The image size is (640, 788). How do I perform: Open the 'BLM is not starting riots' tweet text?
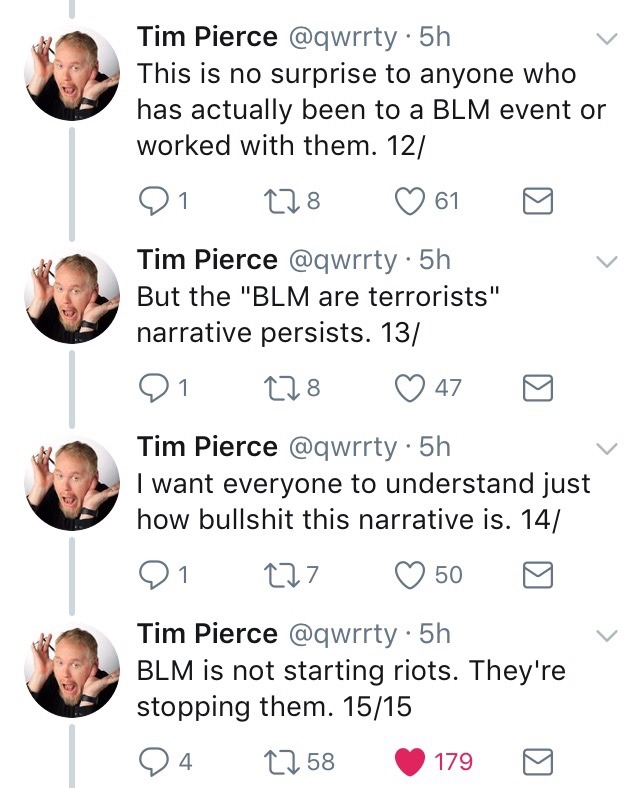pos(350,688)
